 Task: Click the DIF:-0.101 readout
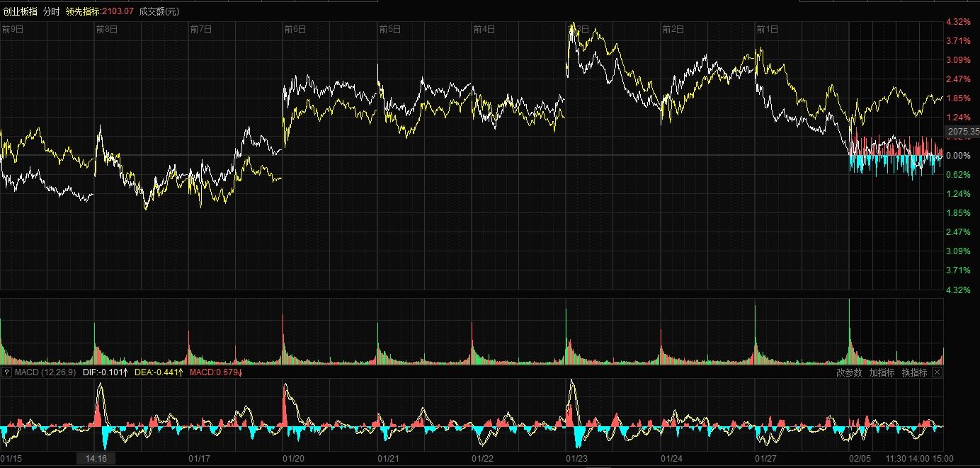[106, 372]
